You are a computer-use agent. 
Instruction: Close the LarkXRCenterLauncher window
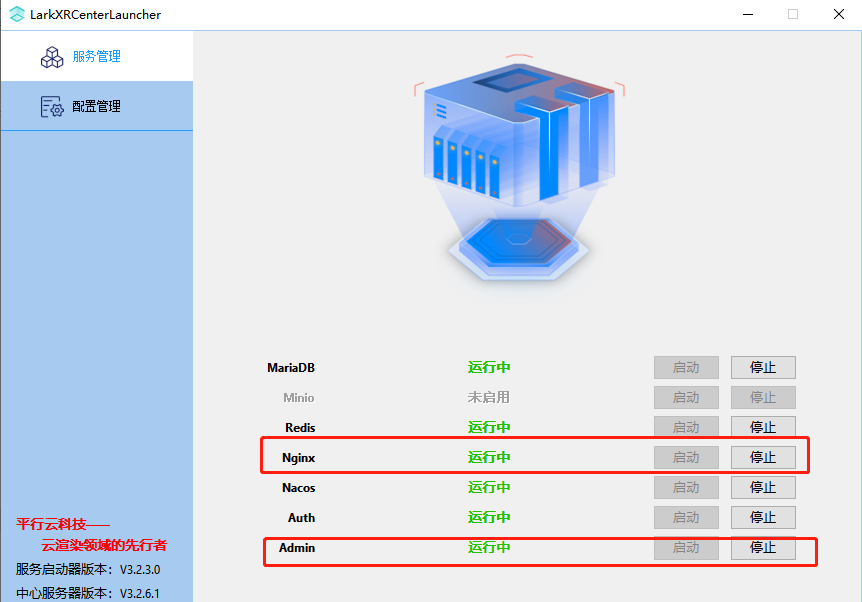point(839,15)
